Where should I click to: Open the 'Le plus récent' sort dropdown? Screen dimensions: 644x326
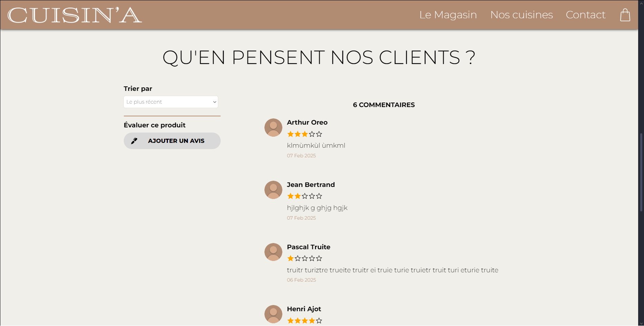pos(171,102)
